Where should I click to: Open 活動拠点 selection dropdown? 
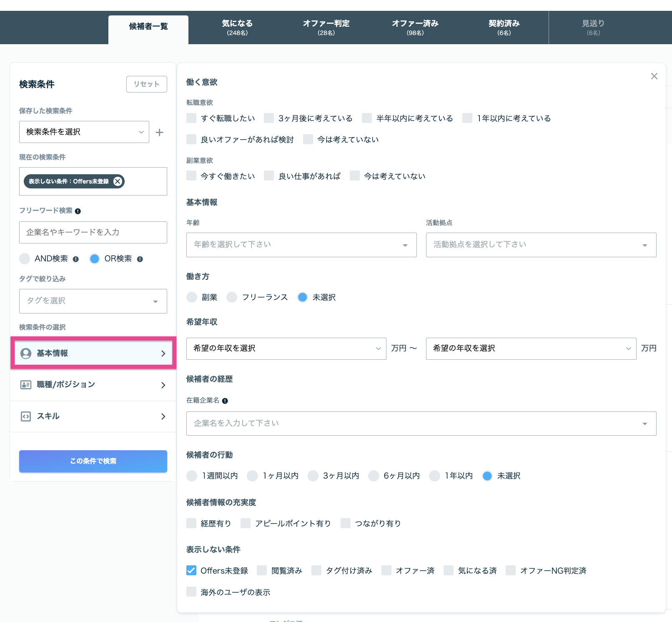pos(541,245)
